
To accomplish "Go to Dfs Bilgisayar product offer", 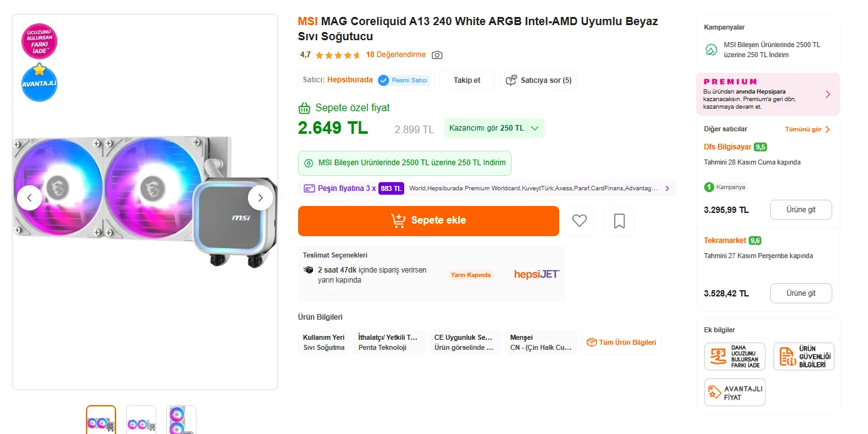I will [x=800, y=210].
